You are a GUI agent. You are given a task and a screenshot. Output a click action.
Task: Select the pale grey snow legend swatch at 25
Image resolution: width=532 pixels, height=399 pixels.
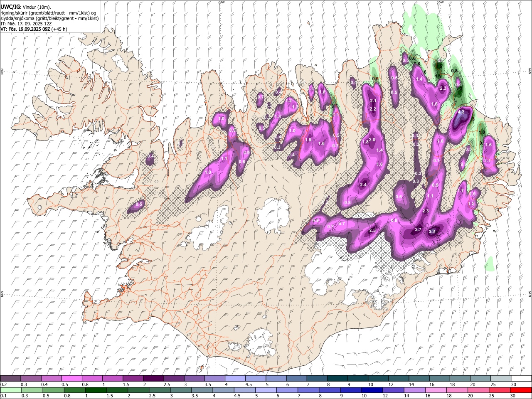[x=501, y=379]
